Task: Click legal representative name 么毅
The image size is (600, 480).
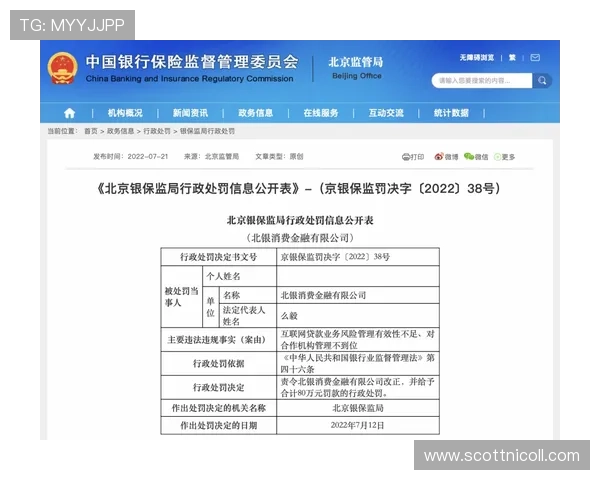Action: point(289,316)
